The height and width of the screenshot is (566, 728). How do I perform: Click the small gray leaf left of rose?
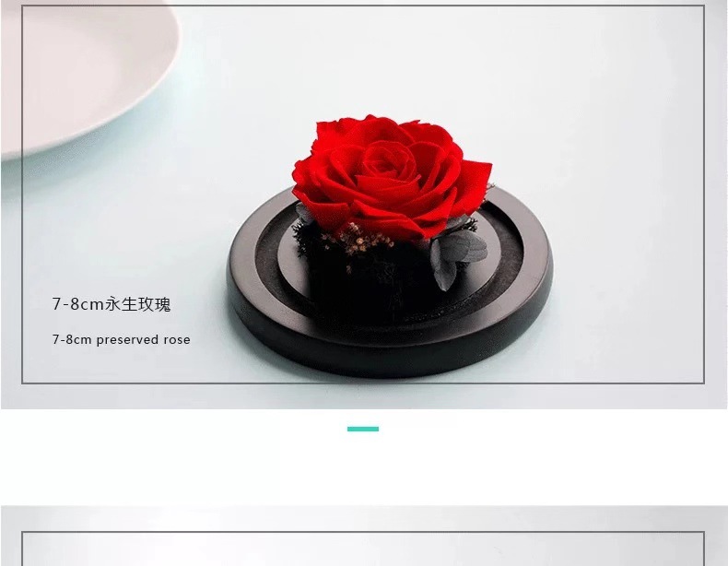(x=305, y=214)
